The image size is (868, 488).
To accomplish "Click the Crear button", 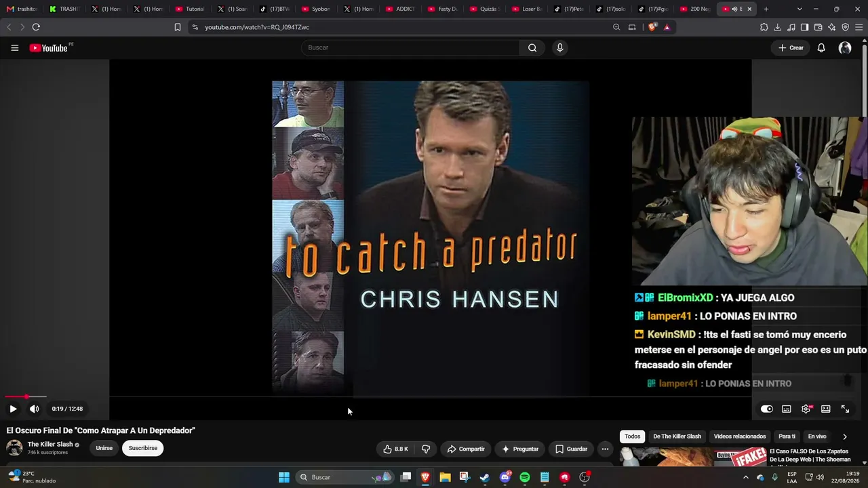I will tap(791, 48).
